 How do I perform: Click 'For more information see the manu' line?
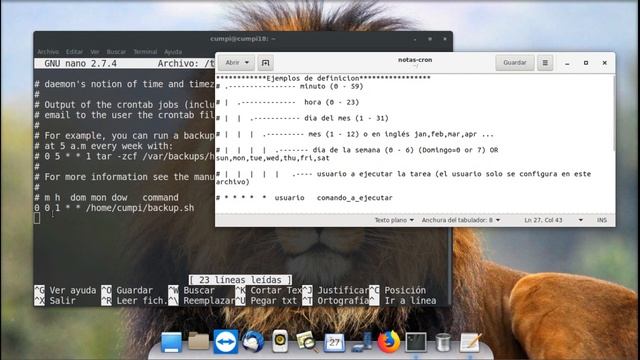[x=124, y=177]
